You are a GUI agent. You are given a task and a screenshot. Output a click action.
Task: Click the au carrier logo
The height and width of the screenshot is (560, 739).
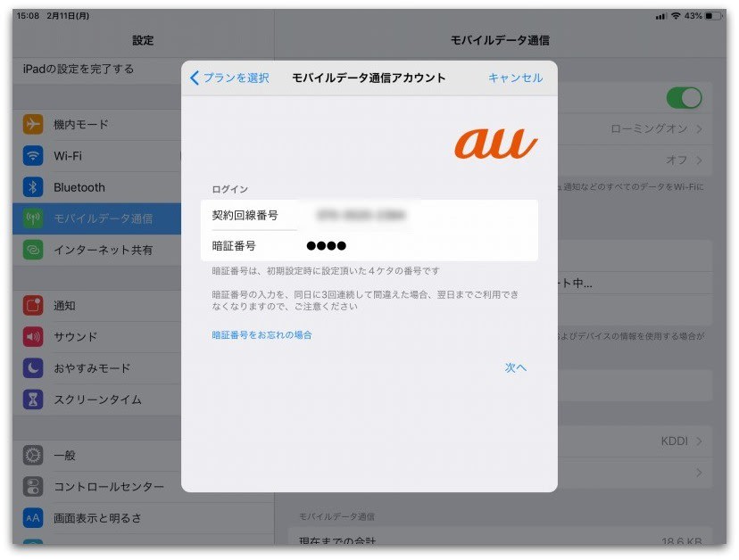[495, 144]
